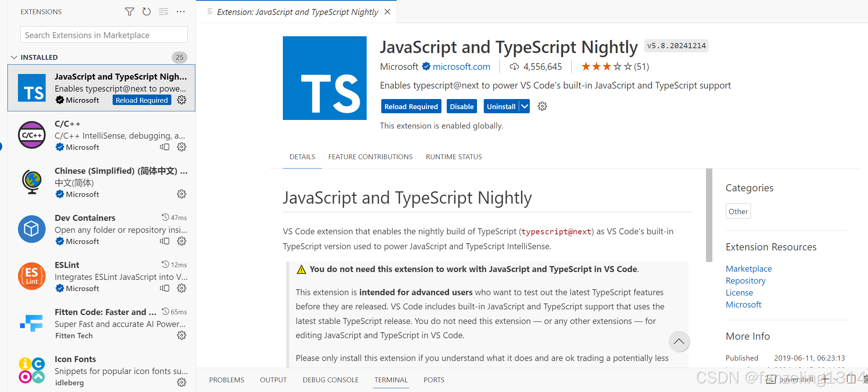Select the TERMINAL panel tab
The image size is (868, 392).
(x=391, y=380)
